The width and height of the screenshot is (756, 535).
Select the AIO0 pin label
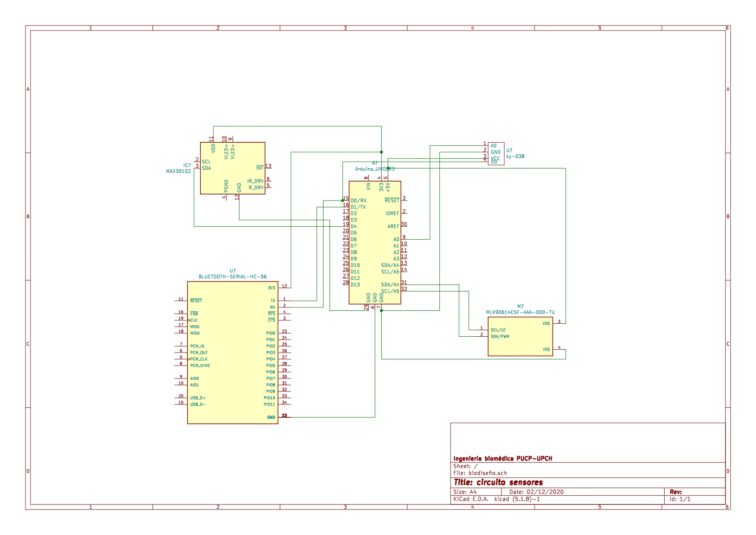pos(194,379)
